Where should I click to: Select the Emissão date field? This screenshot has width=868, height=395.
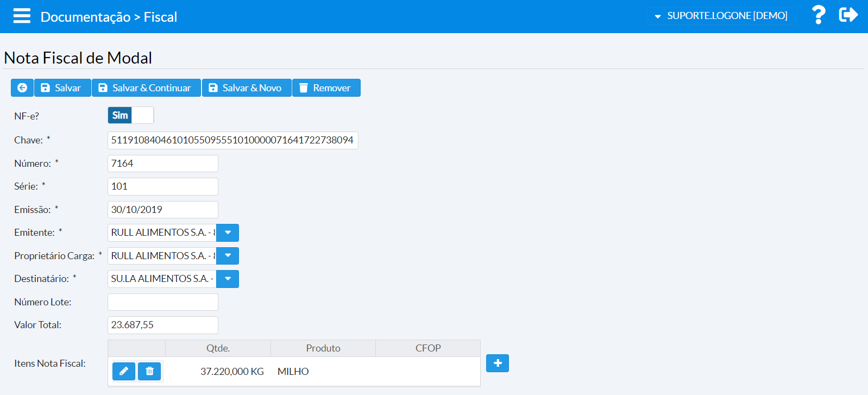coord(163,210)
